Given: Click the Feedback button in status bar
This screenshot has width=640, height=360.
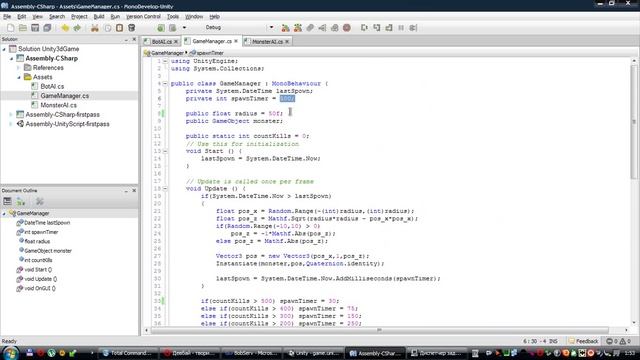Looking at the screenshot, I should 583,341.
